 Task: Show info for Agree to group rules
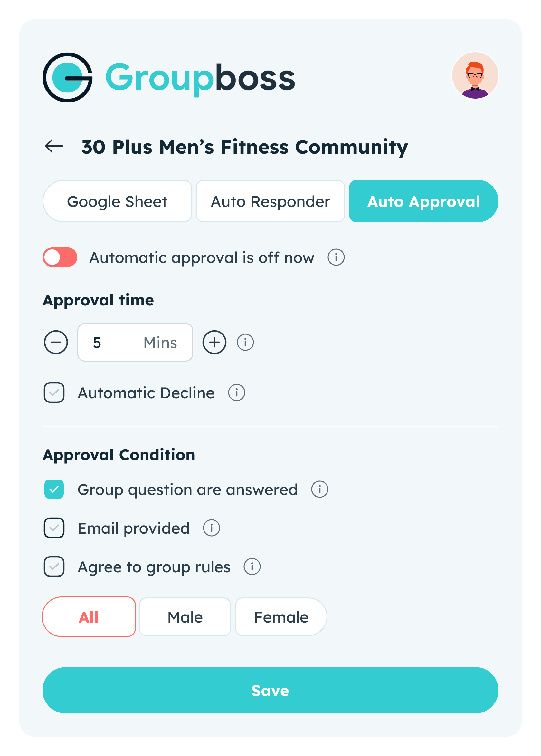pyautogui.click(x=252, y=567)
